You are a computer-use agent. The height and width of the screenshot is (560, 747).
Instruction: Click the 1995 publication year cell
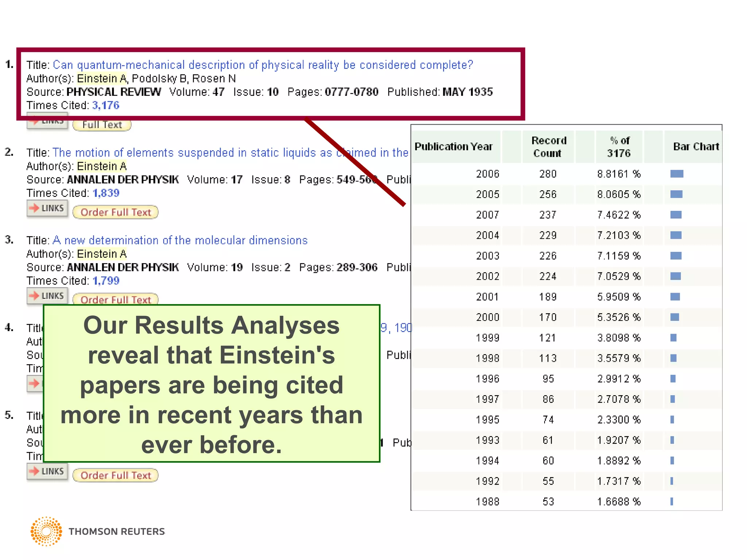[488, 420]
